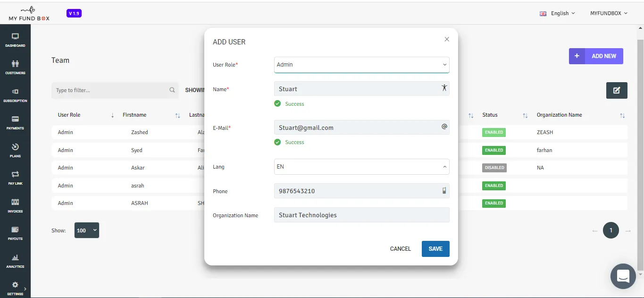Open Pay Link in the sidebar

click(x=15, y=178)
